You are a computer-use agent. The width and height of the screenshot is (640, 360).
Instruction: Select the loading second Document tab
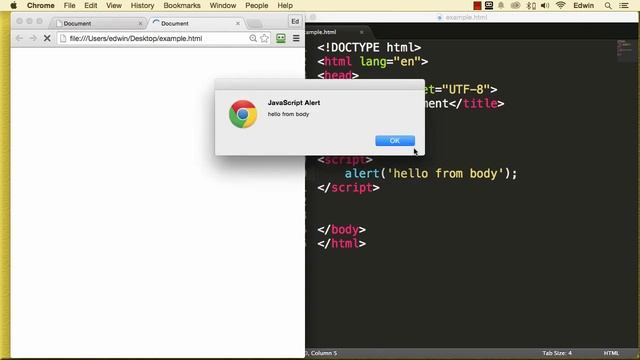click(x=195, y=23)
